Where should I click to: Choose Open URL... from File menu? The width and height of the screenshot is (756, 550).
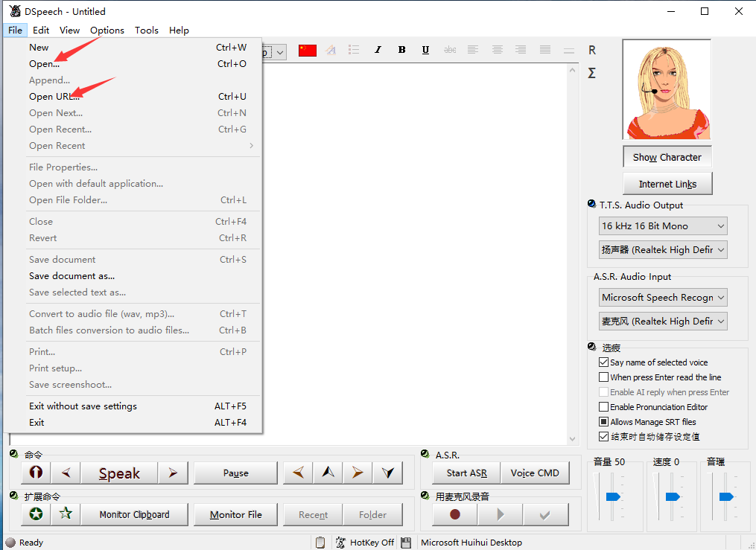[x=54, y=97]
